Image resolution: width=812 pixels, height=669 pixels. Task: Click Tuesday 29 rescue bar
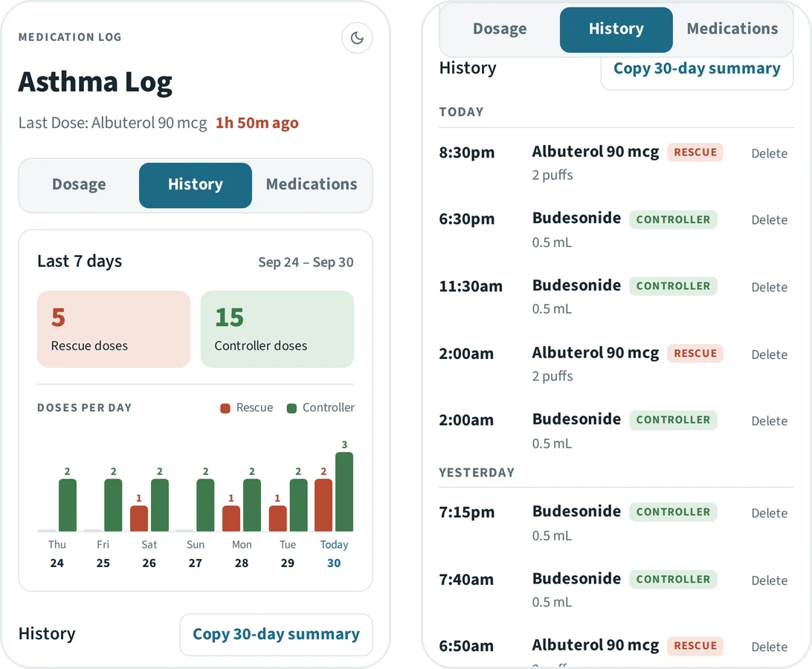pos(277,518)
